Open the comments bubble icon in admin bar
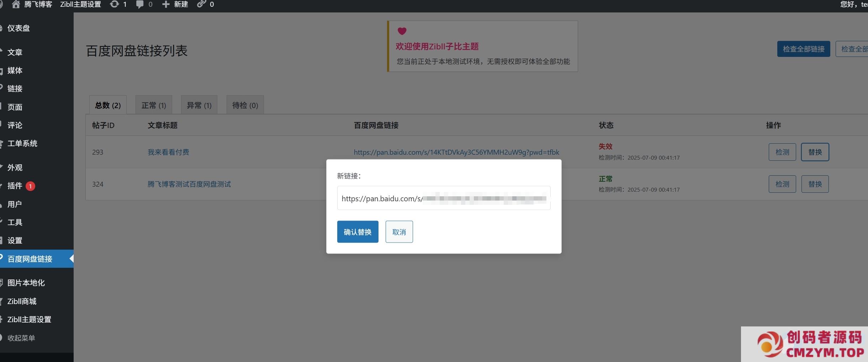868x362 pixels. pyautogui.click(x=140, y=4)
